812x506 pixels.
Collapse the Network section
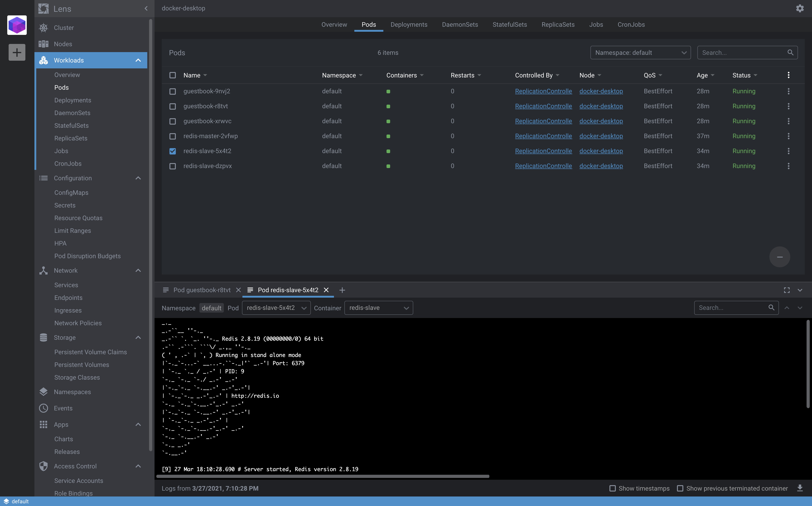tap(138, 270)
